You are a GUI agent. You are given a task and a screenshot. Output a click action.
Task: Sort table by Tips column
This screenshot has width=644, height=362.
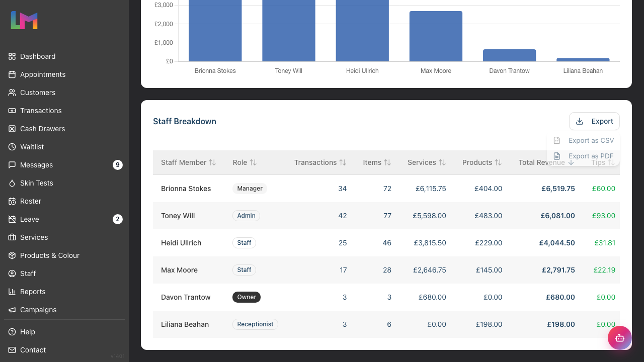pyautogui.click(x=603, y=162)
